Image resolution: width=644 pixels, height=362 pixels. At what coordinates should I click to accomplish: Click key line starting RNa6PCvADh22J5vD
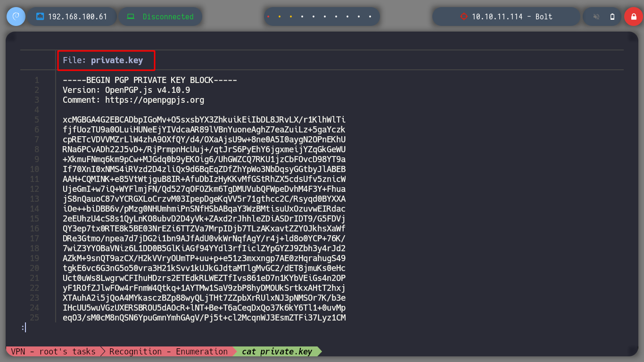point(204,149)
